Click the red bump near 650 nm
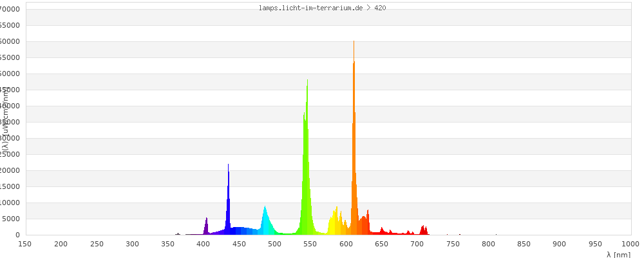The image size is (644, 258). click(x=382, y=231)
